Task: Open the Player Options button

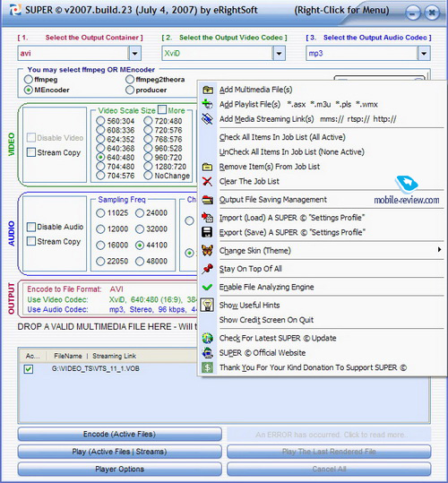Action: (119, 470)
